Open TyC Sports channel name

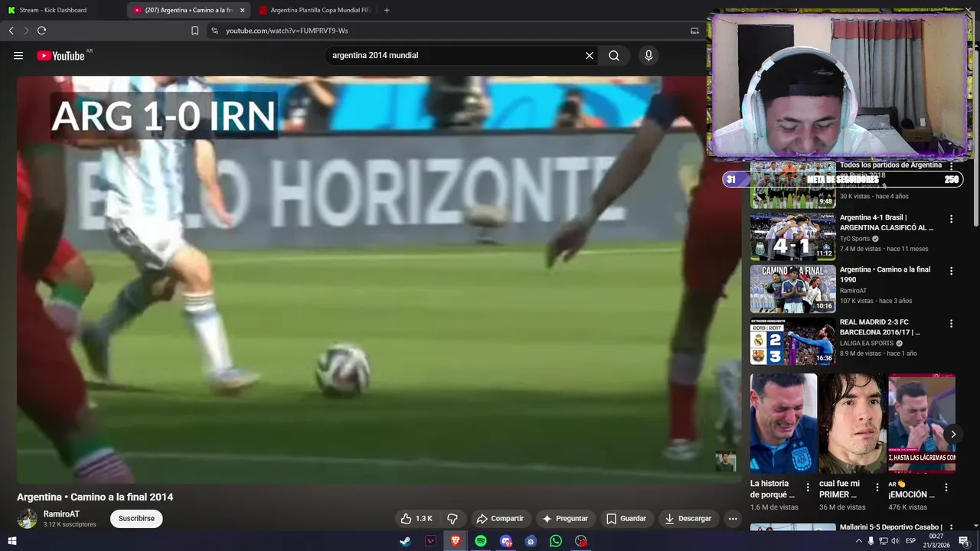tap(854, 239)
